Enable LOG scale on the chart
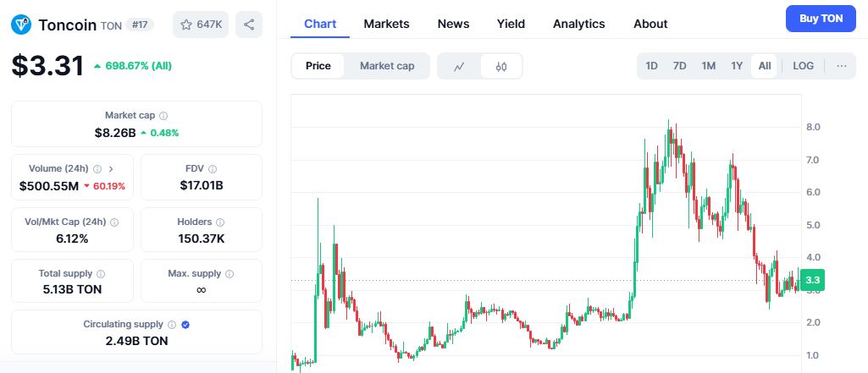The width and height of the screenshot is (868, 373). pyautogui.click(x=804, y=66)
